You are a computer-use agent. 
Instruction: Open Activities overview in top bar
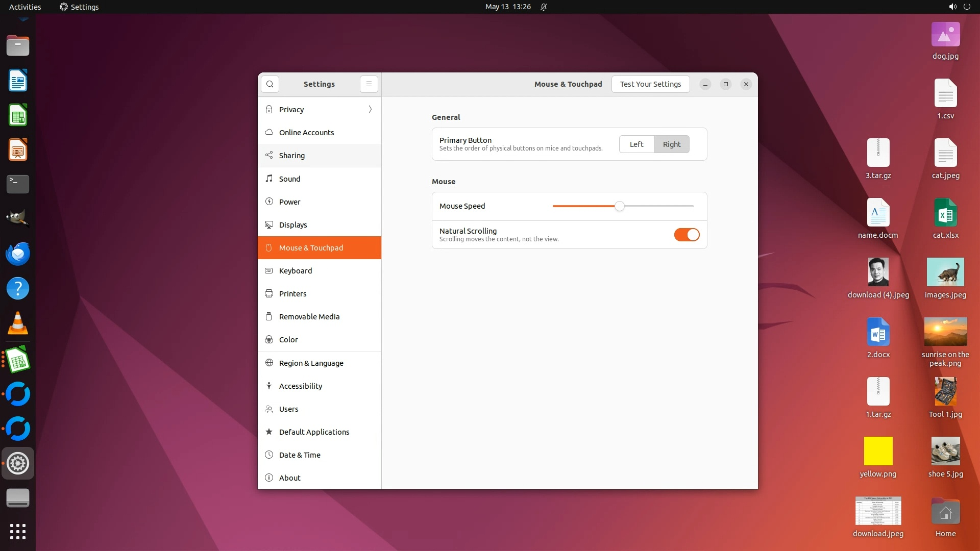[x=25, y=7]
